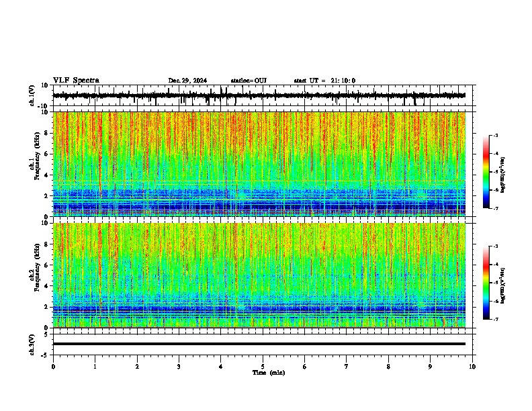The height and width of the screenshot is (411, 532).
Task: Click the "2" kHz tick on ch.2 spectrogram axis
Action: tap(47, 307)
